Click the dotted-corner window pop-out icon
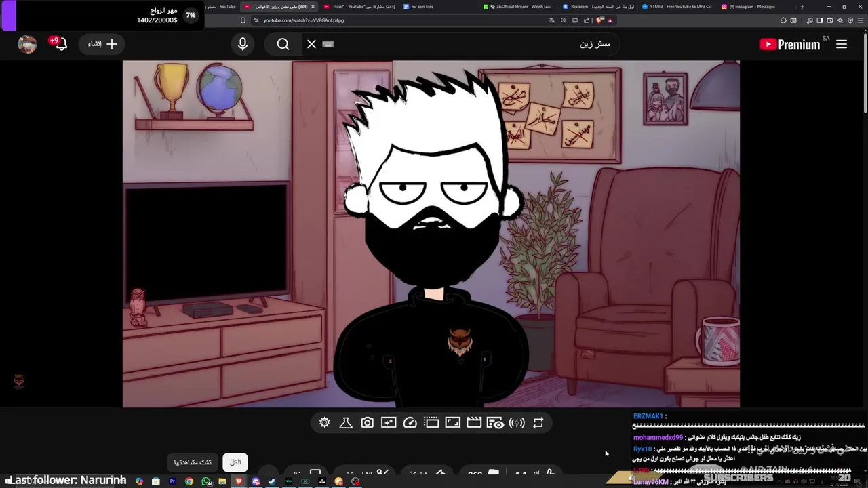This screenshot has height=488, width=868. (431, 423)
